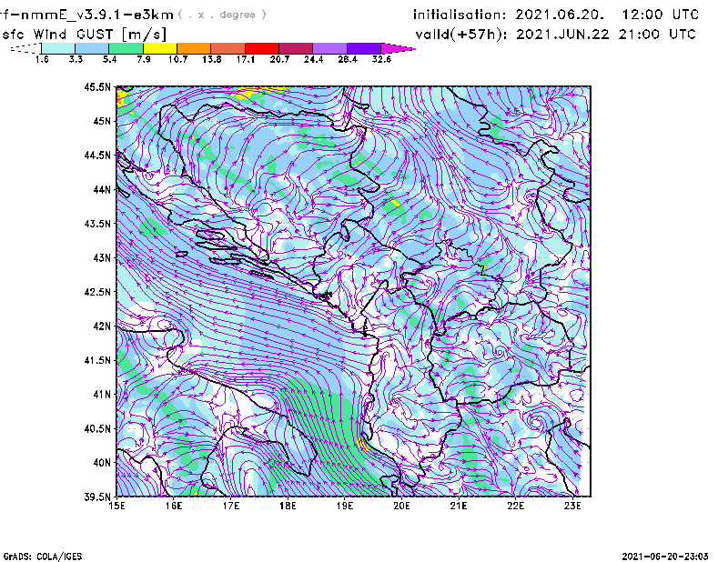Image resolution: width=728 pixels, height=562 pixels.
Task: Click the '44.5N' latitude label
Action: tap(97, 155)
